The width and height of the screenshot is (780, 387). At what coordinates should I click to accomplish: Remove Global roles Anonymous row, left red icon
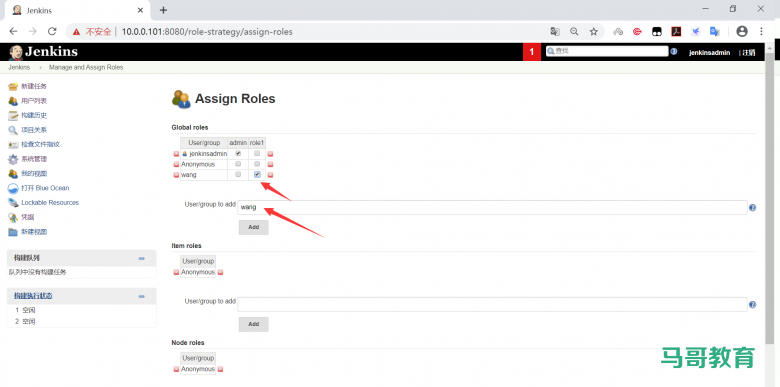coord(176,165)
